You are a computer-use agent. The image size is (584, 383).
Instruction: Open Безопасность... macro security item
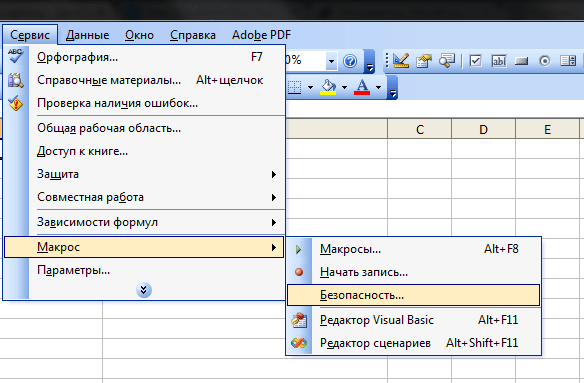[414, 295]
